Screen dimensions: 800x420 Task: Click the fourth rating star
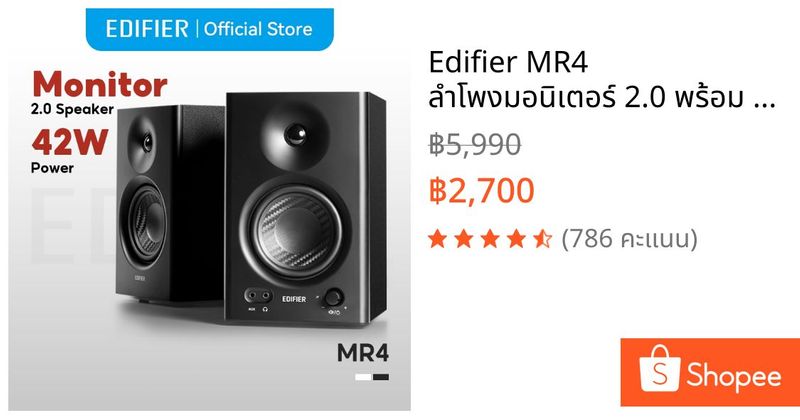[x=516, y=238]
